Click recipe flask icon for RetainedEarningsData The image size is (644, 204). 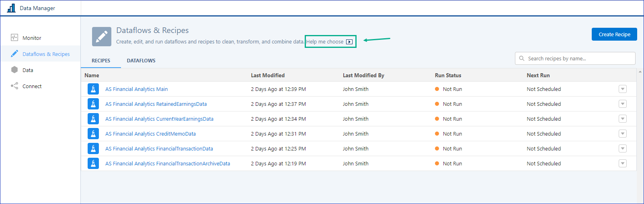(x=93, y=104)
